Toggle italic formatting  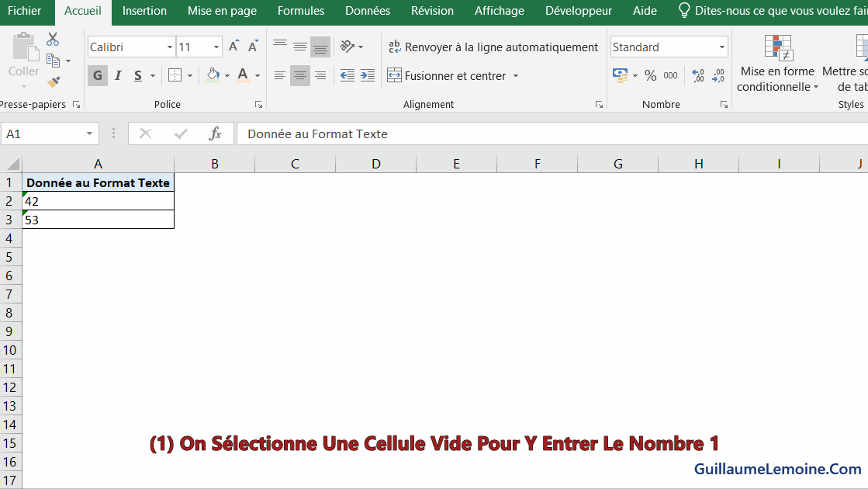pyautogui.click(x=117, y=75)
